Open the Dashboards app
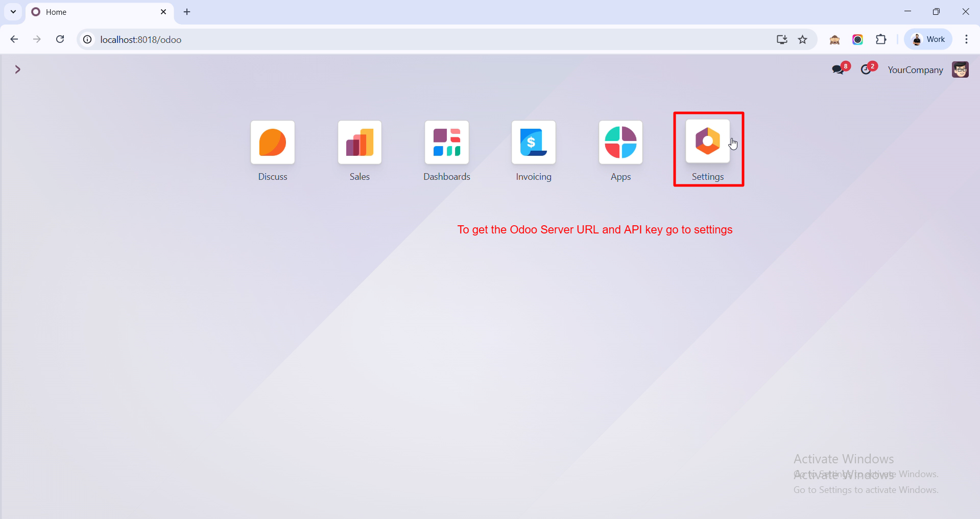The width and height of the screenshot is (980, 519). click(x=447, y=142)
